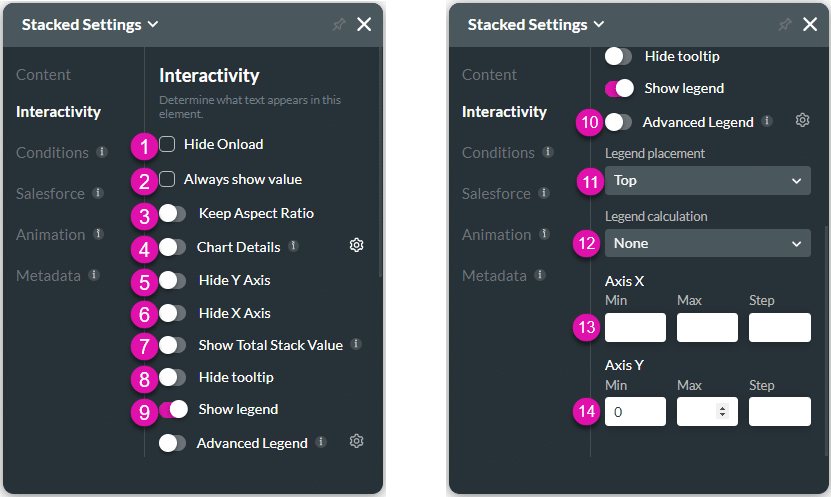Image resolution: width=831 pixels, height=497 pixels.
Task: Click info icon beside Chart Details
Action: (293, 245)
